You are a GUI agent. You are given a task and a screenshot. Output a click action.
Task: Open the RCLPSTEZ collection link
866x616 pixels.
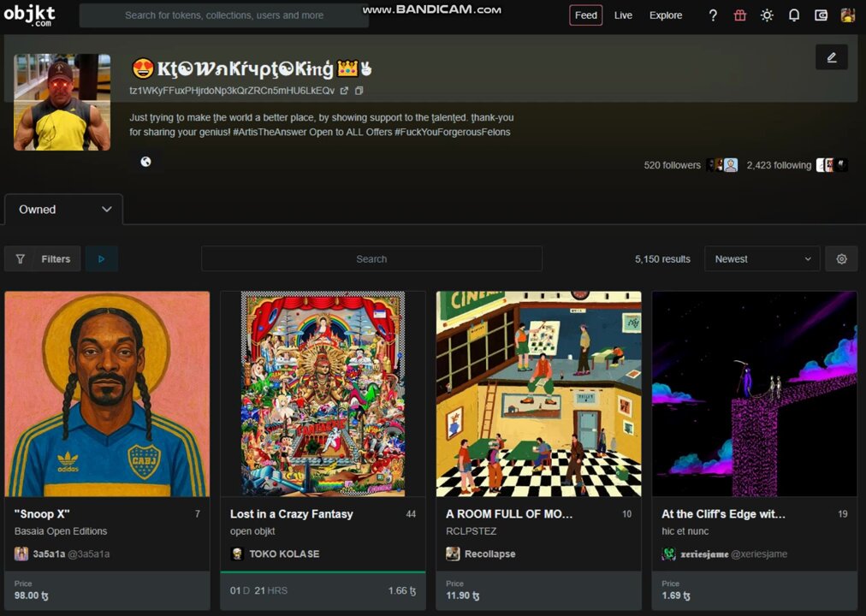[472, 531]
